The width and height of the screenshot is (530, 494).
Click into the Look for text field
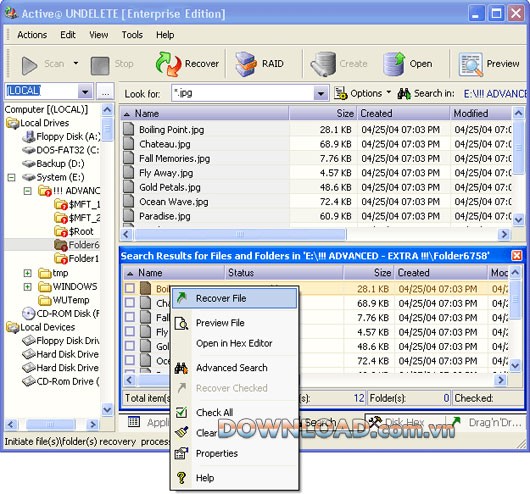coord(242,93)
